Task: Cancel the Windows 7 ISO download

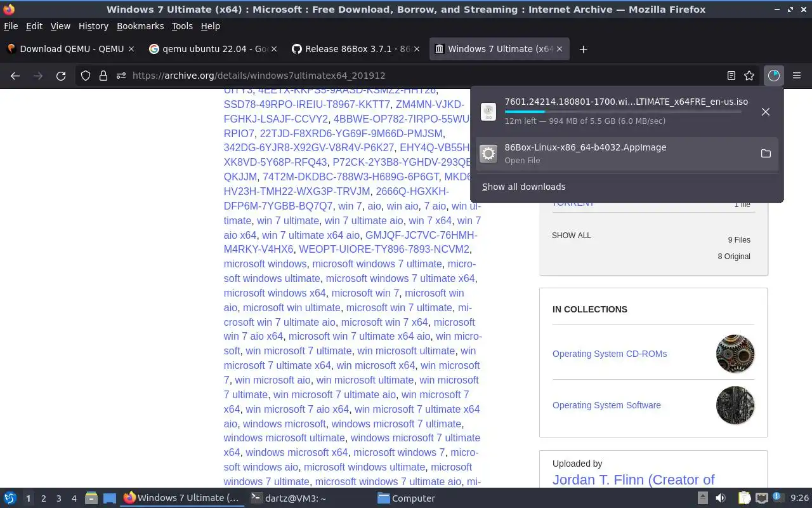Action: [766, 112]
